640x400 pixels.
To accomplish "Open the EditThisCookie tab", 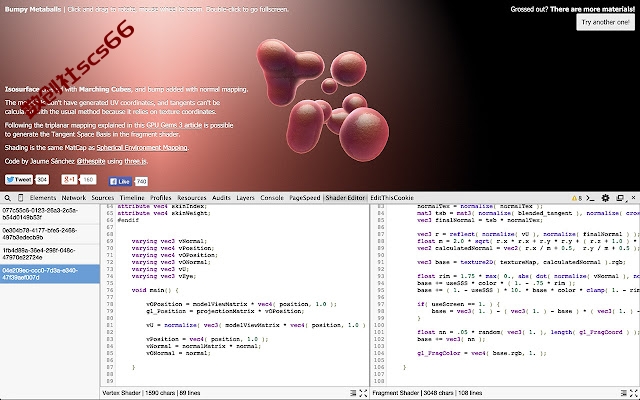I will coord(392,198).
